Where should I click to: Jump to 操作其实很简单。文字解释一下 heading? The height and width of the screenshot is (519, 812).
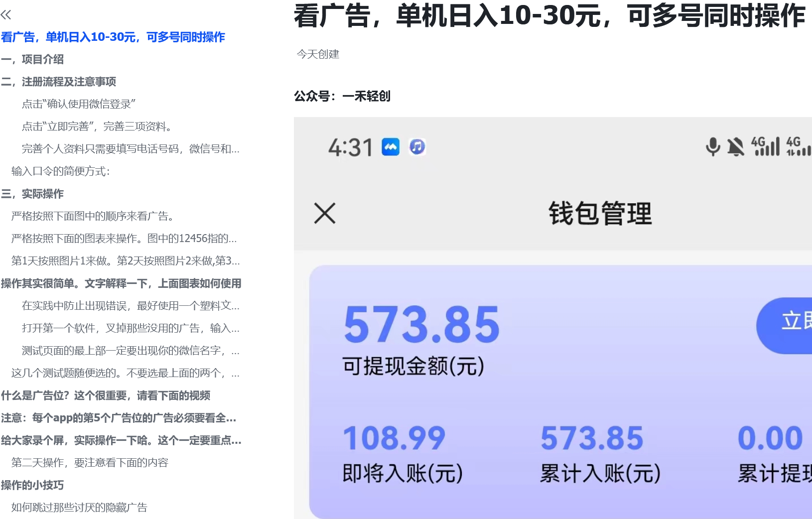pos(121,283)
